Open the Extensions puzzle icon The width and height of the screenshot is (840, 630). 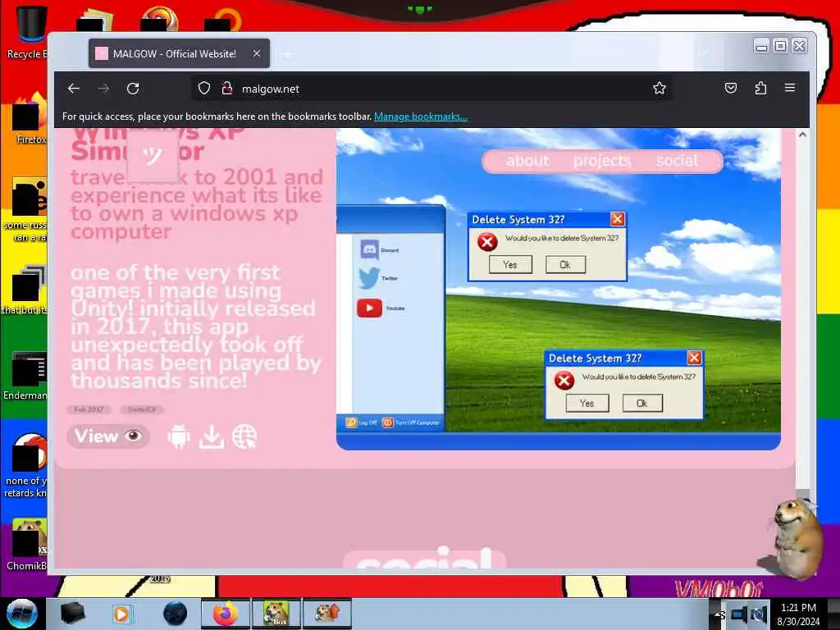[x=760, y=88]
